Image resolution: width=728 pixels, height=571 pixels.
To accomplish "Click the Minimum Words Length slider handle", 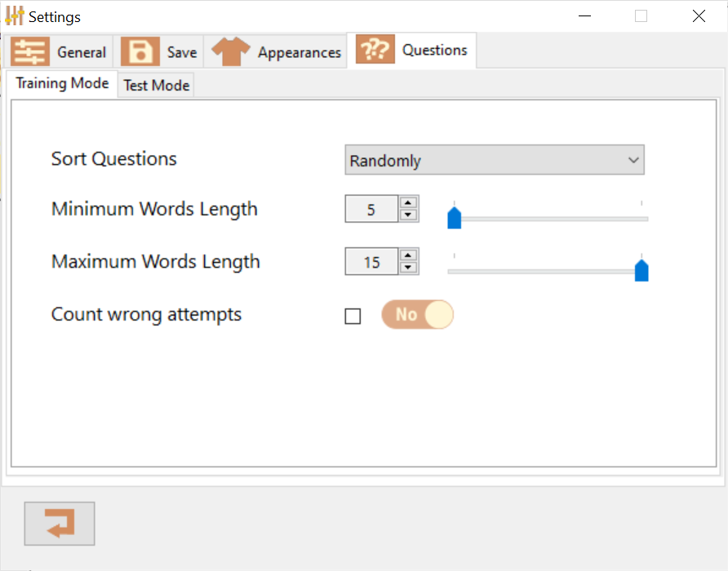I will [455, 218].
